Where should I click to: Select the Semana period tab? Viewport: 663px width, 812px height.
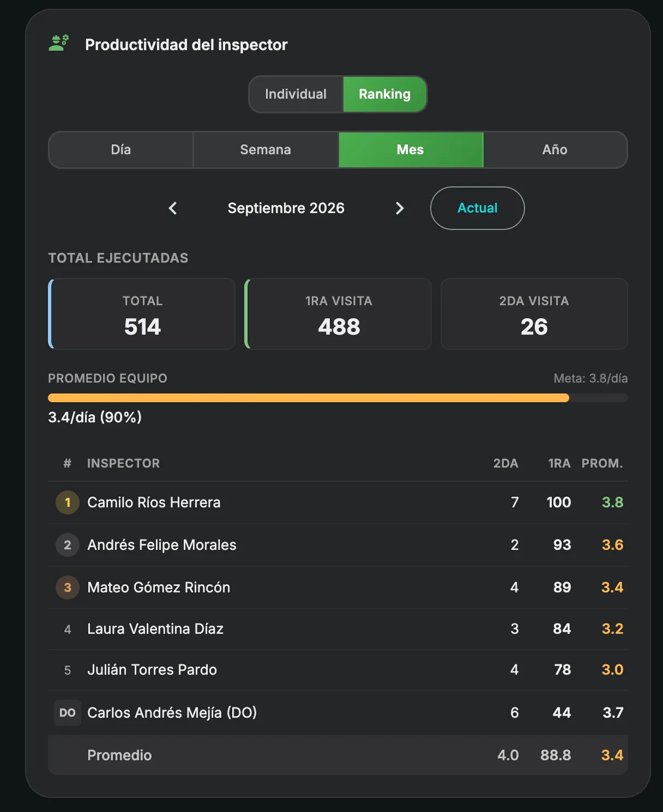click(x=266, y=150)
